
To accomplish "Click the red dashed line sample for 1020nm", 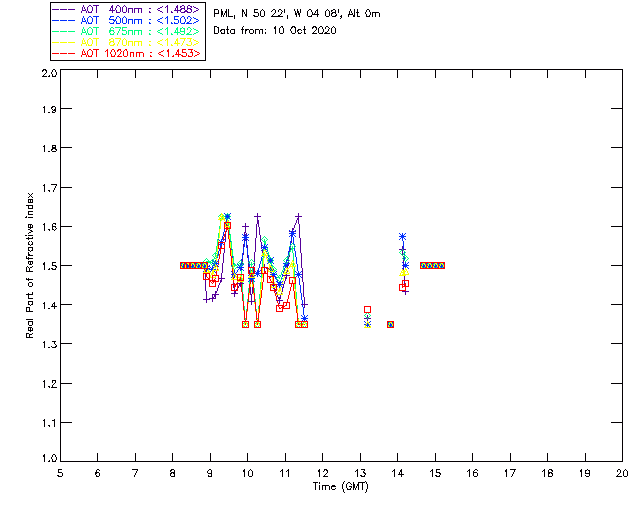I will point(64,53).
